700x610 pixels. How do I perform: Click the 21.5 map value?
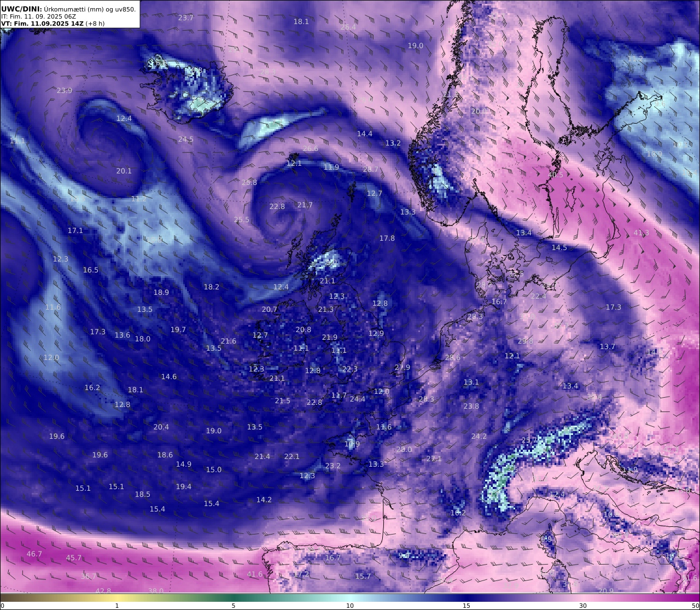tap(283, 400)
